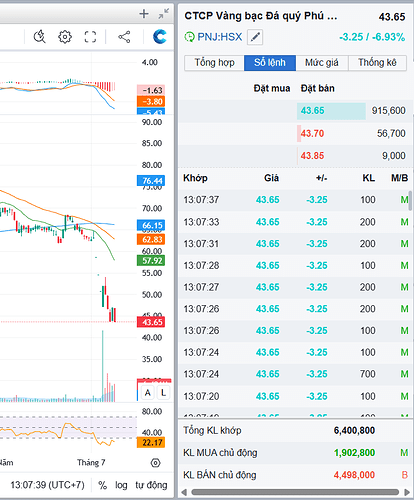Image resolution: width=414 pixels, height=500 pixels.
Task: Click the Khớp column header
Action: (x=195, y=178)
